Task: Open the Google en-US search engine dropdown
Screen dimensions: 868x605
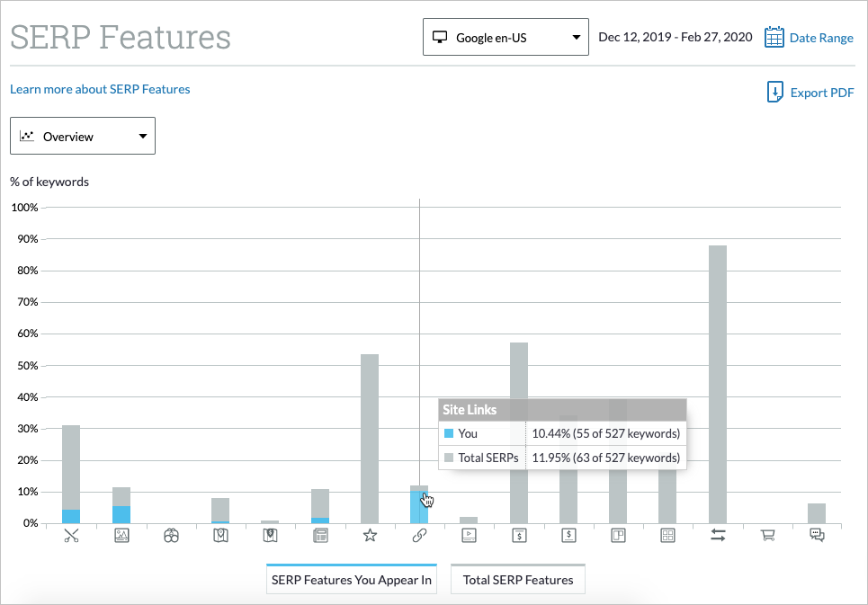Action: 505,37
